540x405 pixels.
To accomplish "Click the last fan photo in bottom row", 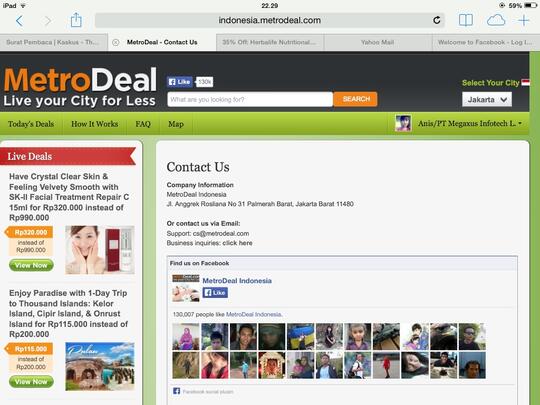I will coord(472,365).
